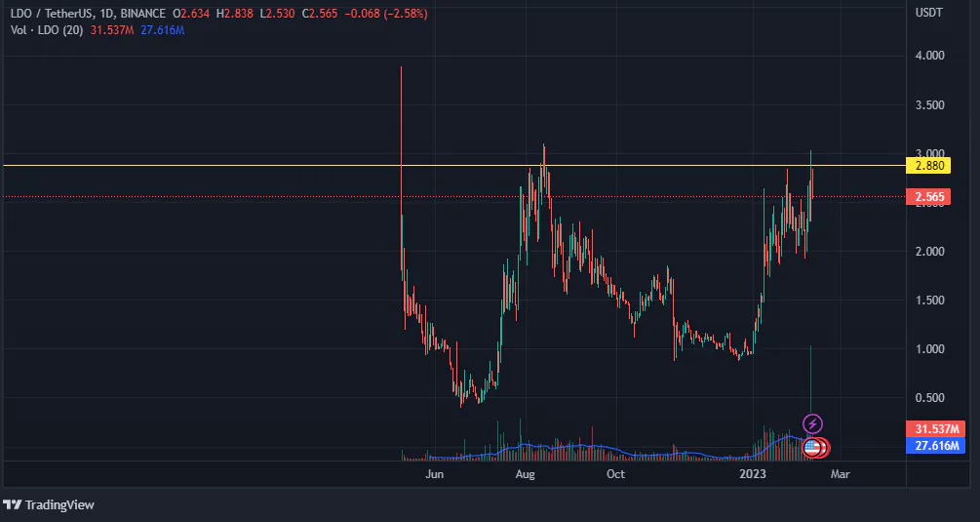Click the O2.634 open price value
This screenshot has height=522, width=980.
coord(191,13)
